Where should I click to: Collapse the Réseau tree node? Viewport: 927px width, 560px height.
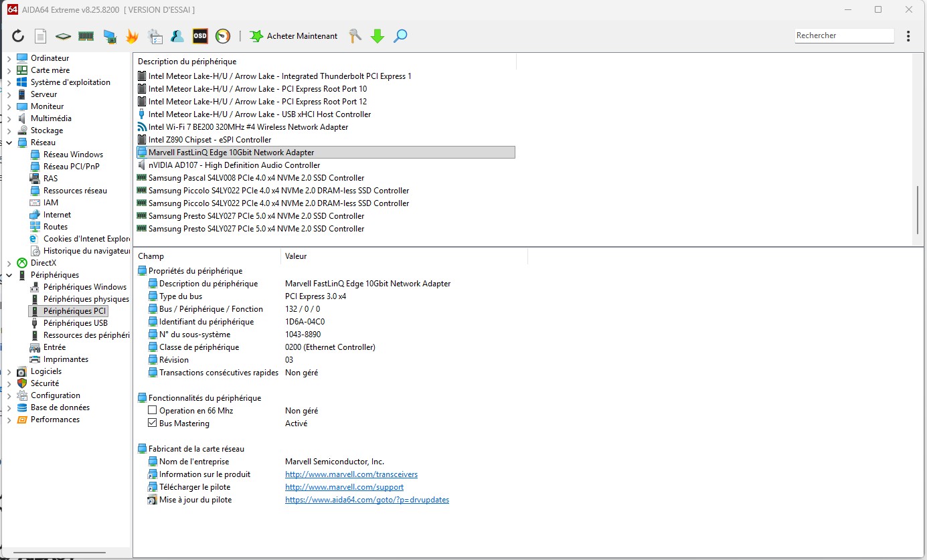pyautogui.click(x=9, y=143)
